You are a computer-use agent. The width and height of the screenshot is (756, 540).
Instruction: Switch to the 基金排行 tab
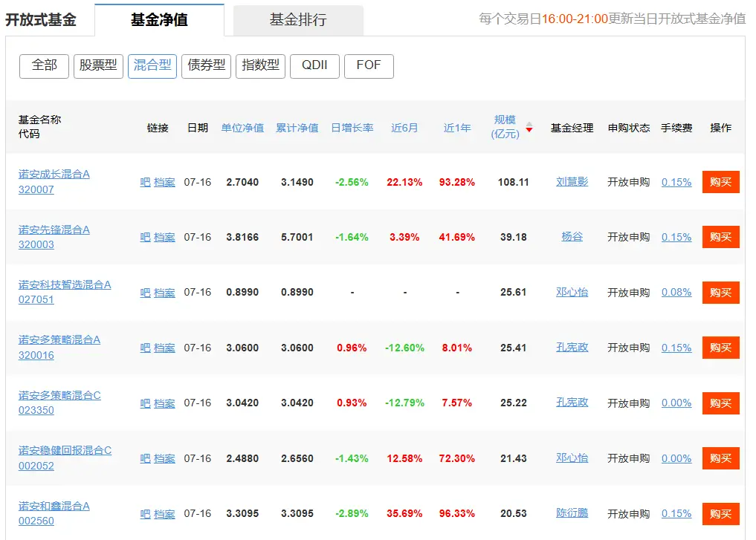pyautogui.click(x=298, y=20)
